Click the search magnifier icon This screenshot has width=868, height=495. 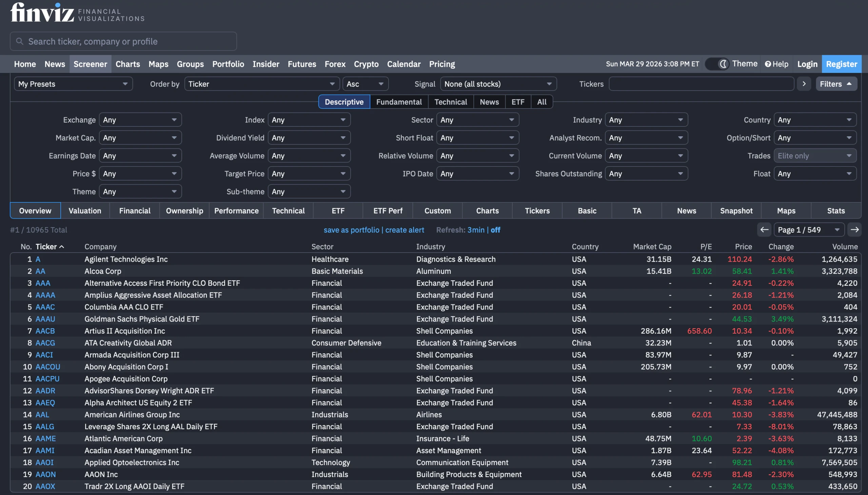pyautogui.click(x=20, y=41)
